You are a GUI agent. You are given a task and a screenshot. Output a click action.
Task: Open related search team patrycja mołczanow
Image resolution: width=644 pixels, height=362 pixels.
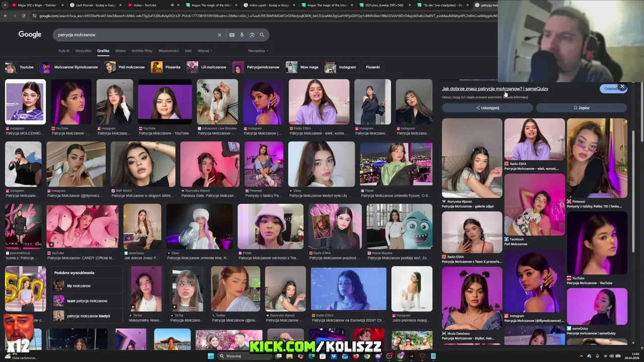(x=88, y=301)
